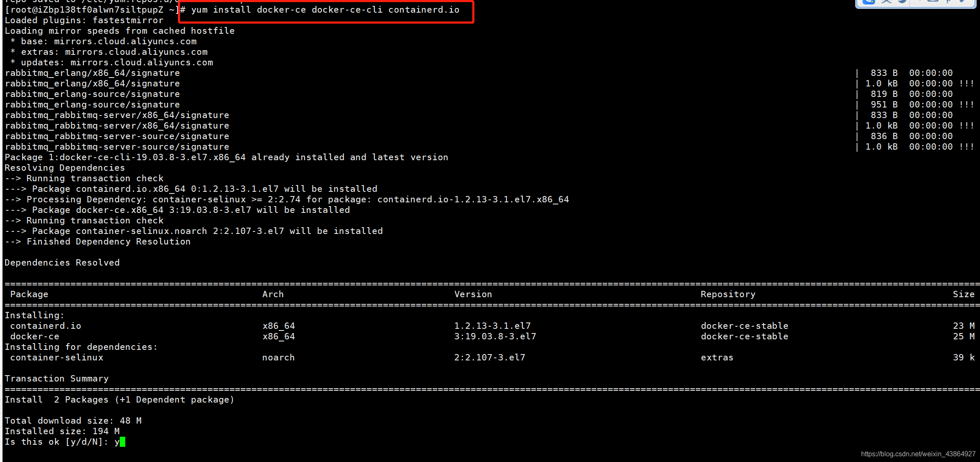Select the container-selinux dependency row
This screenshot has height=462, width=980.
pyautogui.click(x=57, y=357)
